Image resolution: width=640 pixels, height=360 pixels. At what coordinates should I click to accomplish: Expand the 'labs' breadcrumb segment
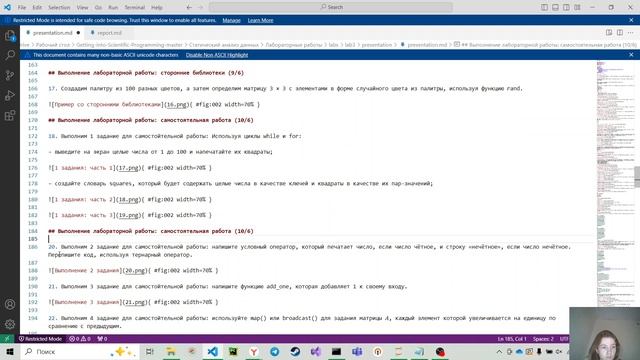(x=333, y=45)
